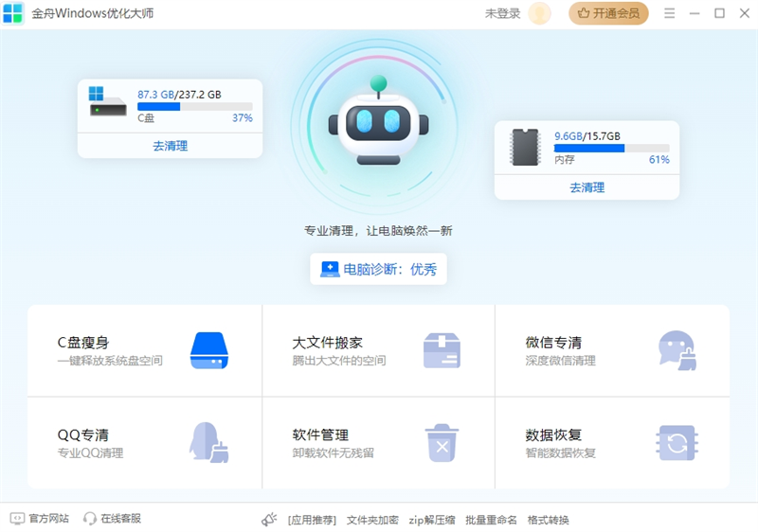Open C盘瘦身 feature title
This screenshot has height=532, width=758.
[x=83, y=343]
